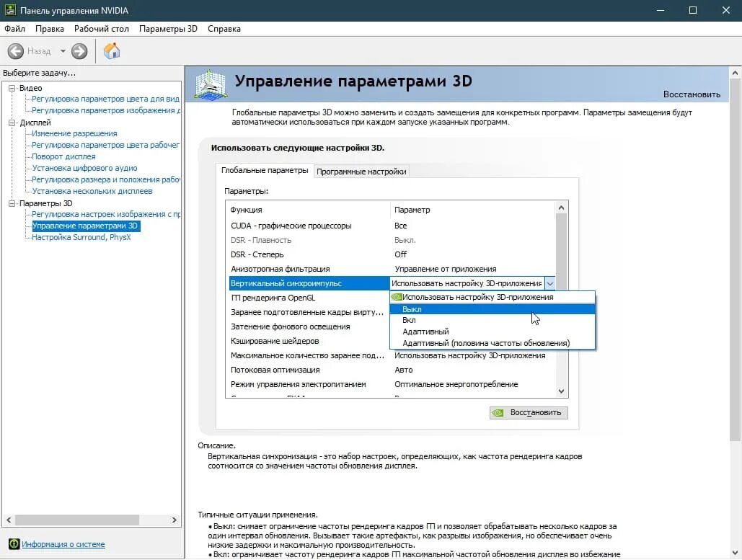Open the Параметры 3D menu

(168, 29)
